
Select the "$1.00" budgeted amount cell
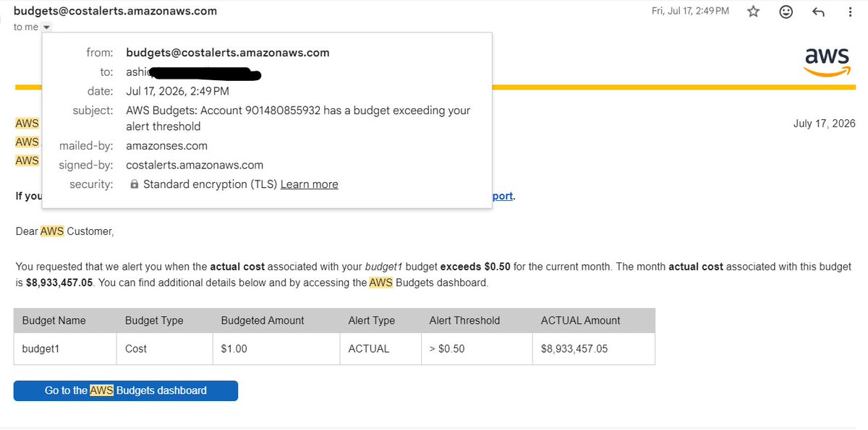(x=276, y=348)
